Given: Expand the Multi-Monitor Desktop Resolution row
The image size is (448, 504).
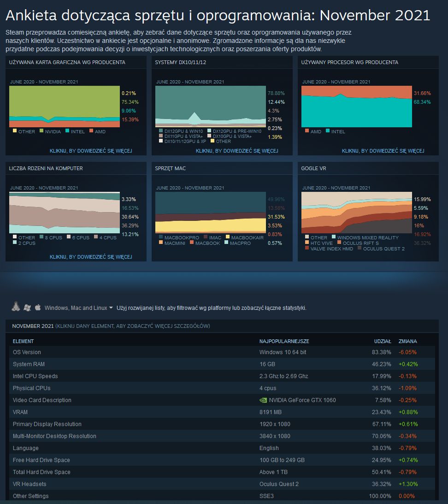Looking at the screenshot, I should (x=222, y=436).
